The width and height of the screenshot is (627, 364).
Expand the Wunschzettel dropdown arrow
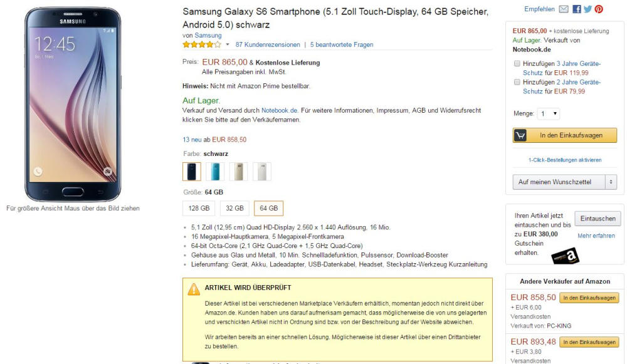coord(611,182)
